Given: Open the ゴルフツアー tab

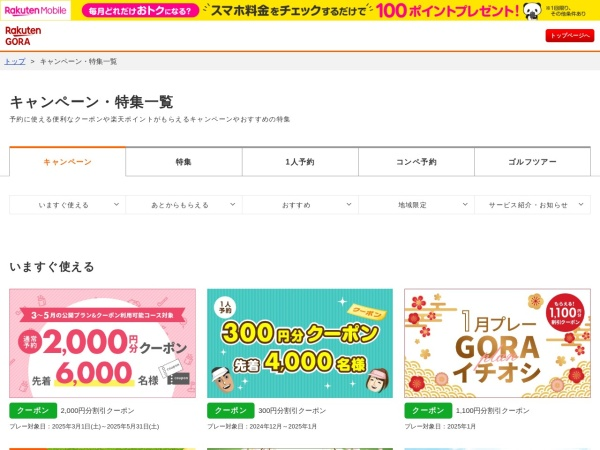Looking at the screenshot, I should coord(532,162).
